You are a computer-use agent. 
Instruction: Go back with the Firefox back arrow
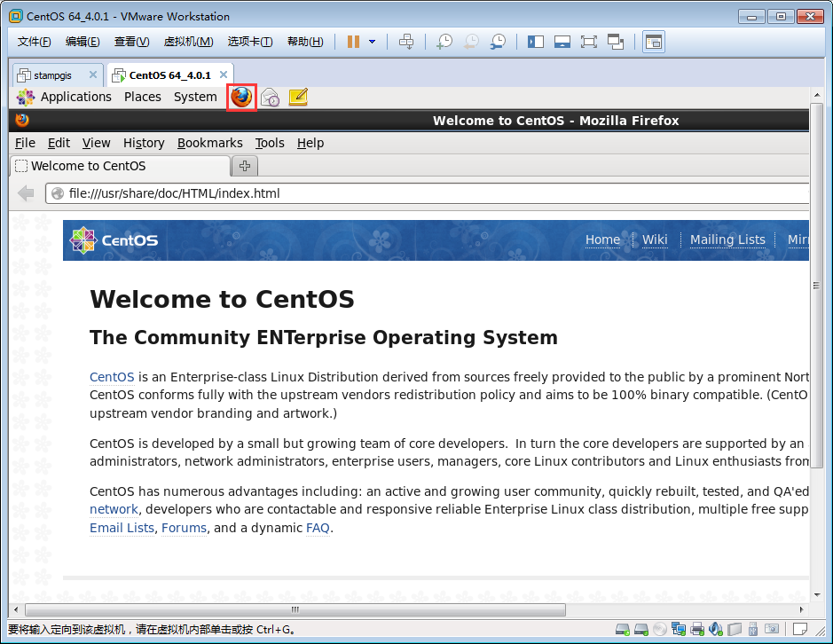26,193
